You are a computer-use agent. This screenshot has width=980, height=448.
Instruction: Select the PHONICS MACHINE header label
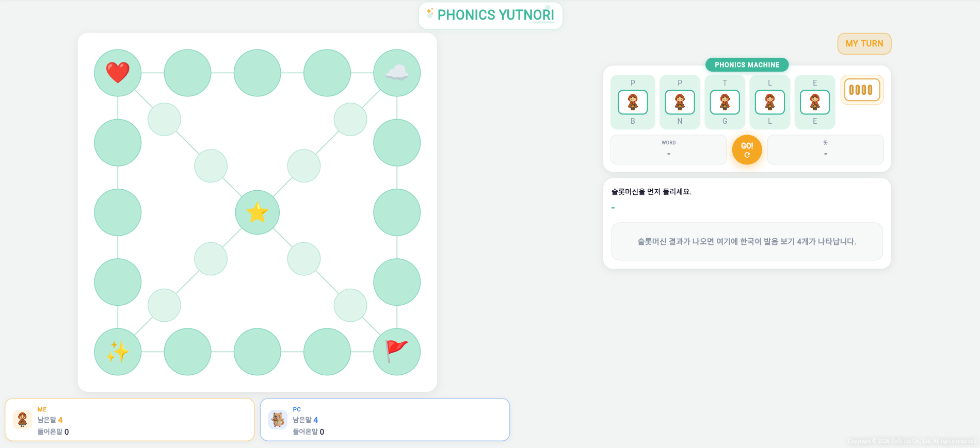(x=747, y=64)
